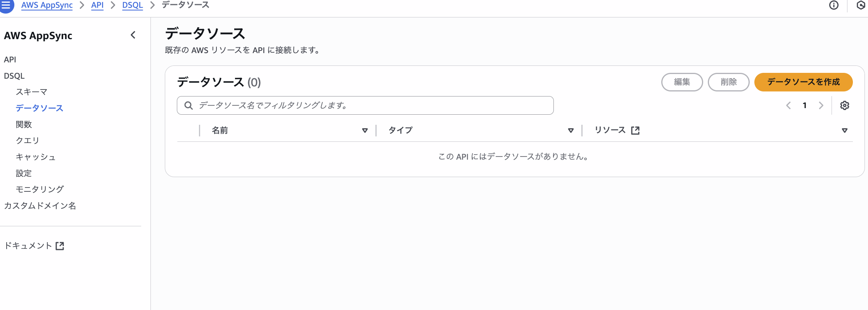This screenshot has height=310, width=868.
Task: Switch to the スキーマ section
Action: coord(31,92)
